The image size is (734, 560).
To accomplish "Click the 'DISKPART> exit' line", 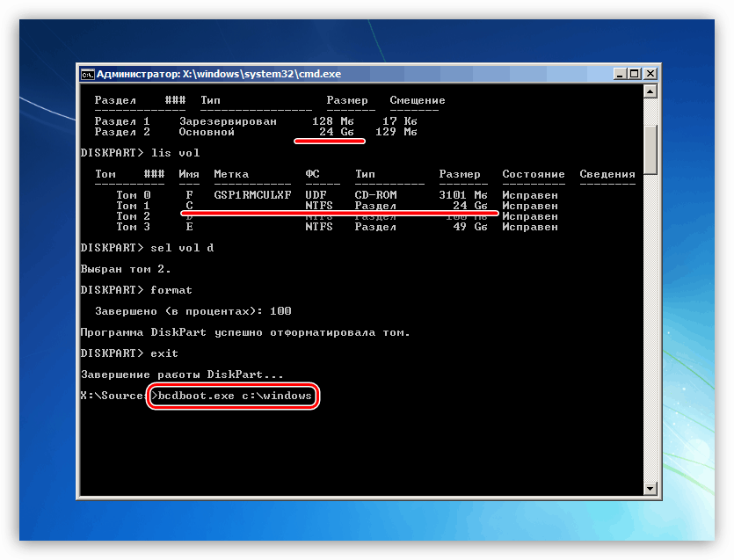I will tap(129, 353).
